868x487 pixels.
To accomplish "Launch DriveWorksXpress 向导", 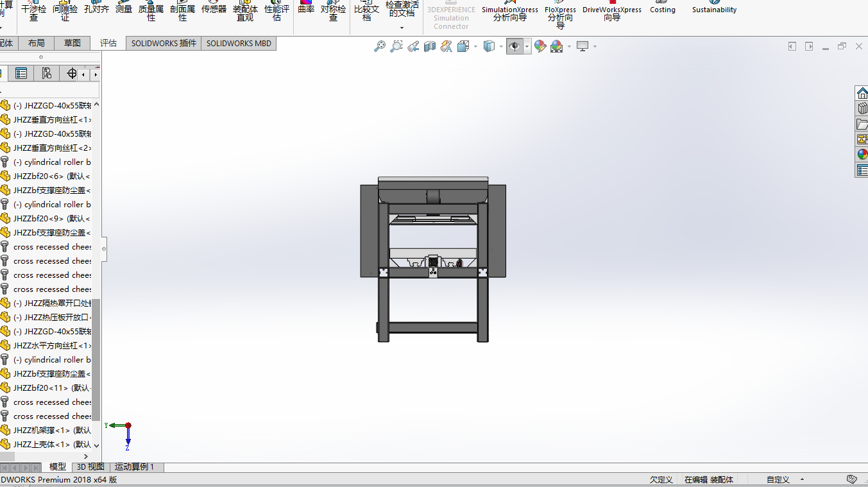I will click(x=612, y=12).
